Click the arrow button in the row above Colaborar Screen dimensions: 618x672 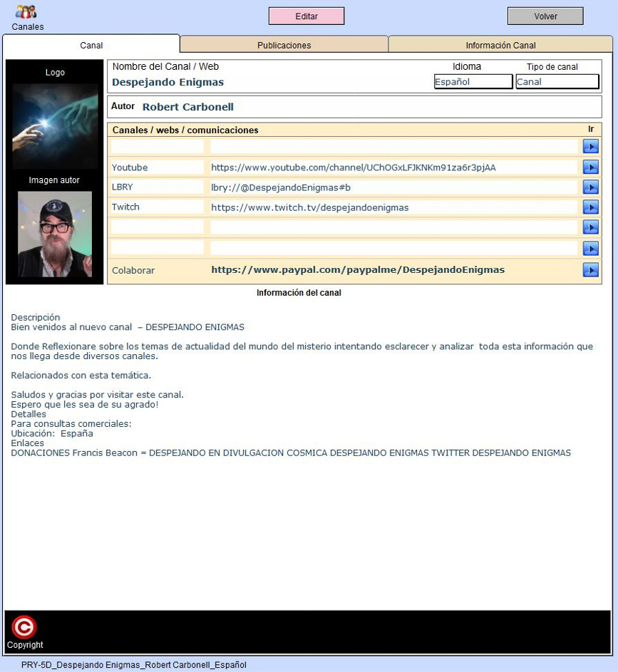(x=590, y=248)
